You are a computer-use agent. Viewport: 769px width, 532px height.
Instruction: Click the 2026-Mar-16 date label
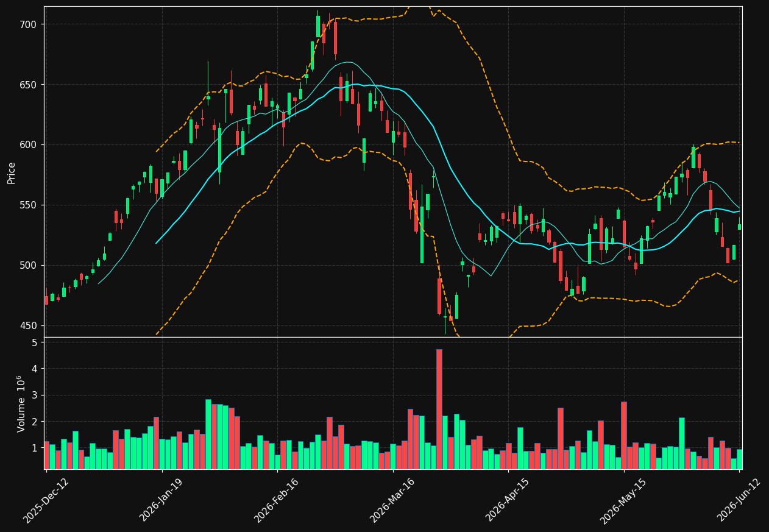tap(392, 499)
